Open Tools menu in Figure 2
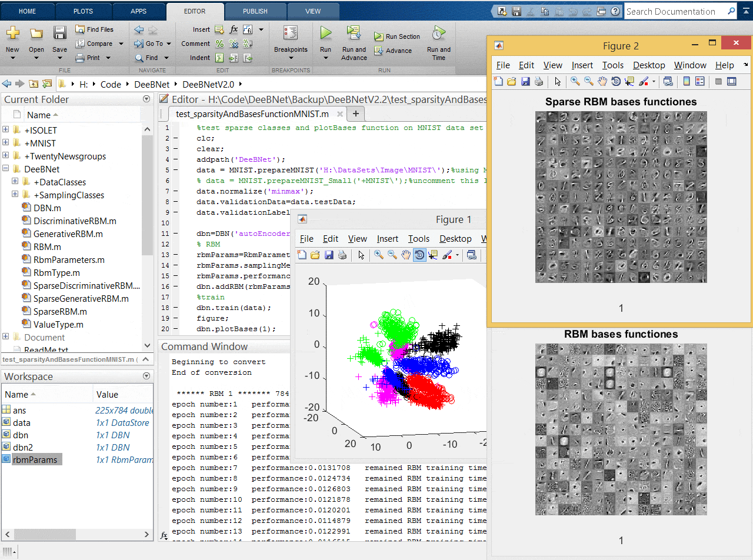Image resolution: width=753 pixels, height=560 pixels. (613, 65)
